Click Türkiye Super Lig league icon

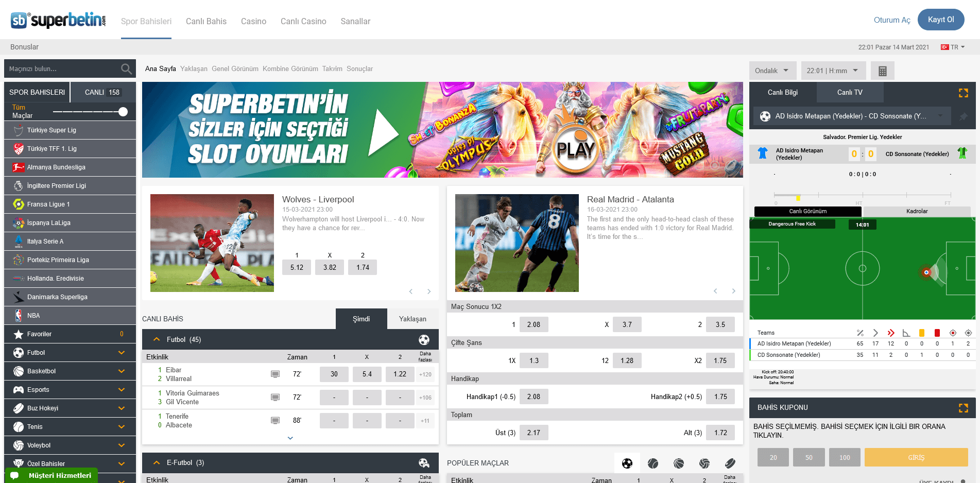[19, 130]
